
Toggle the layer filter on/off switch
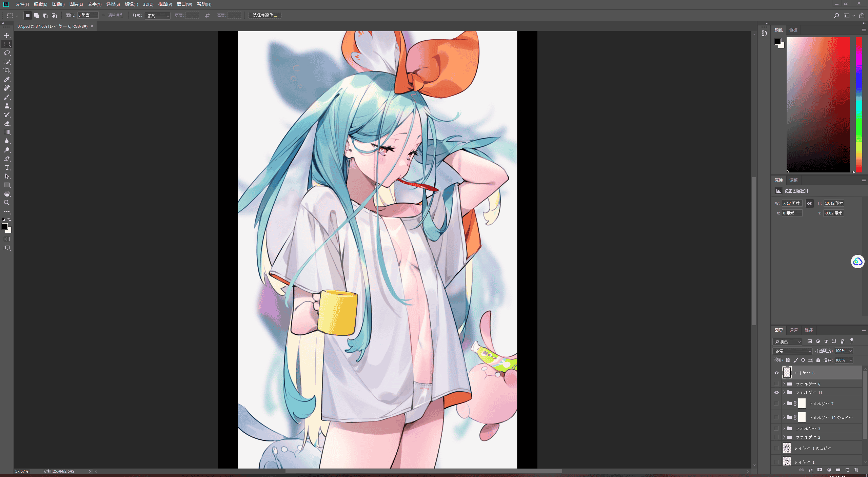(x=852, y=341)
